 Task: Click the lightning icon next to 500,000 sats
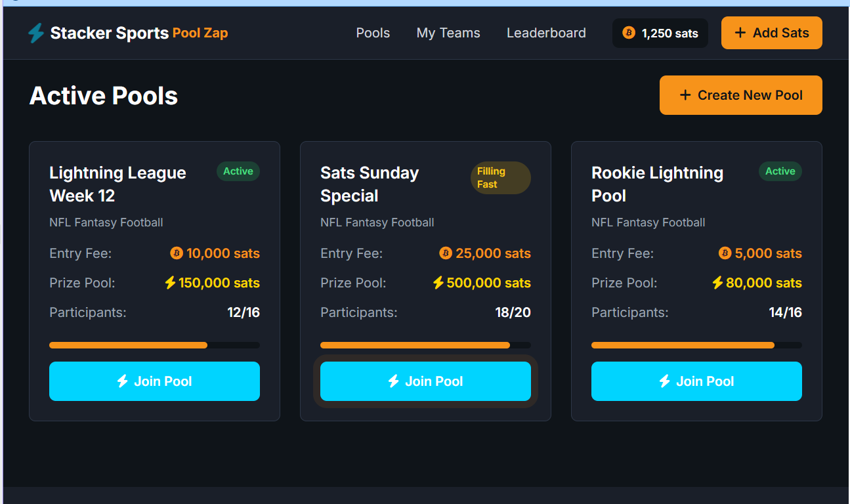tap(438, 283)
